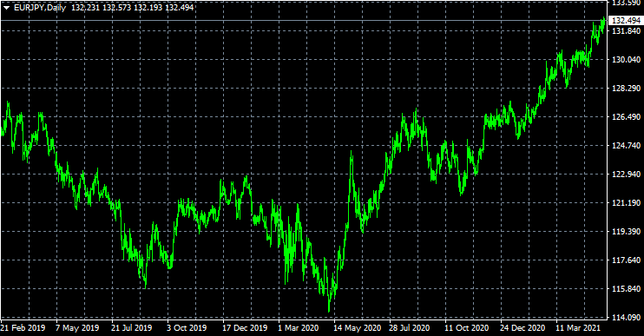Click the 21 Feb 2019 date label
The height and width of the screenshot is (336, 644).
(23, 328)
